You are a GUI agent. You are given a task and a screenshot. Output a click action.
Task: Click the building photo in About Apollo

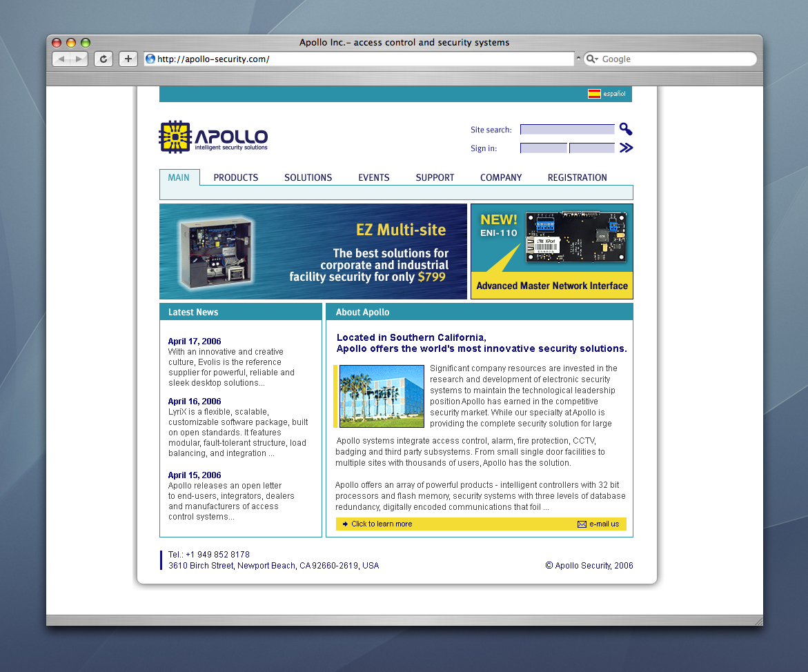382,396
